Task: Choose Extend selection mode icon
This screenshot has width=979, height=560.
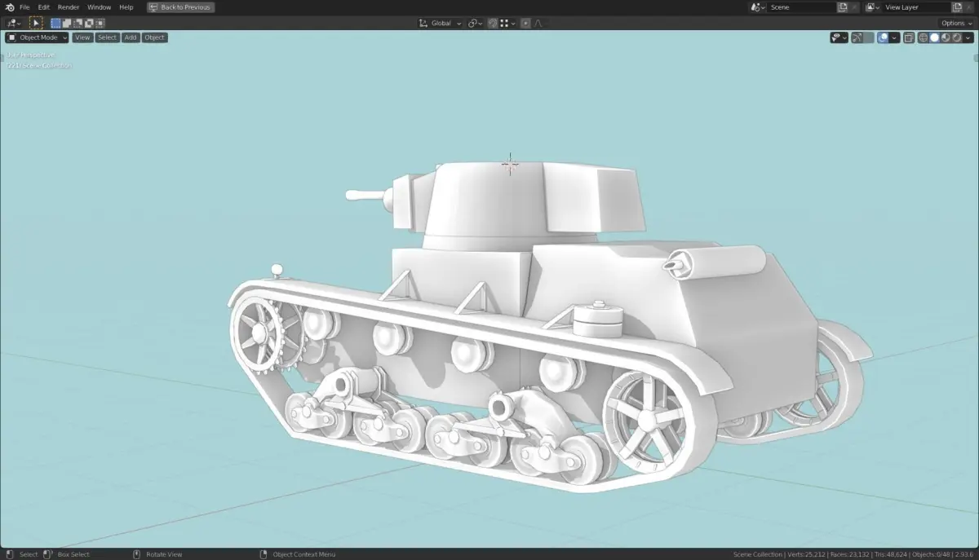Action: pyautogui.click(x=67, y=23)
